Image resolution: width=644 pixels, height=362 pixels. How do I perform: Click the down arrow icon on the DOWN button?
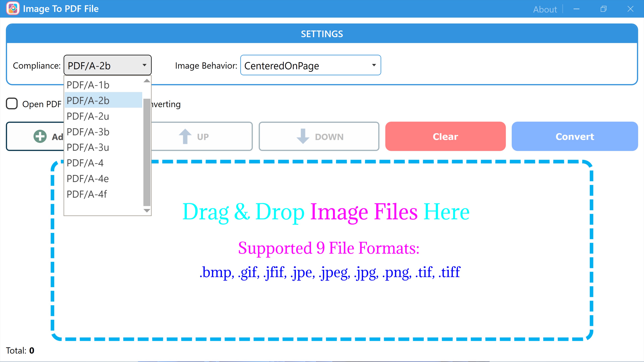pos(303,136)
